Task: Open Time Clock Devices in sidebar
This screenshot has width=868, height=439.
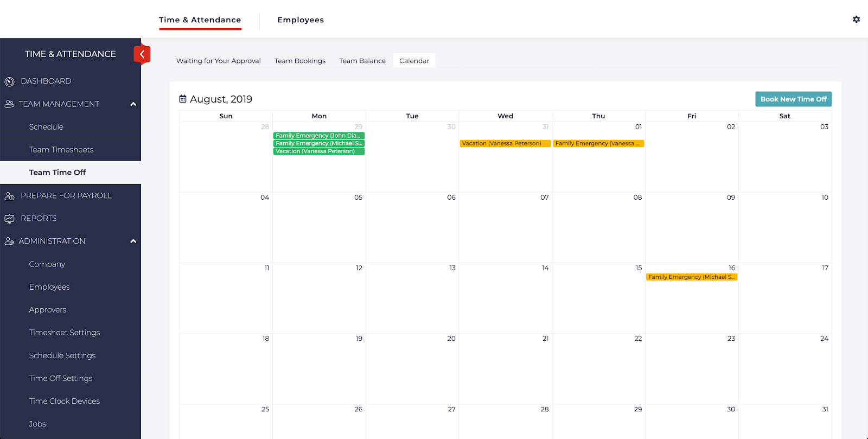Action: [65, 401]
